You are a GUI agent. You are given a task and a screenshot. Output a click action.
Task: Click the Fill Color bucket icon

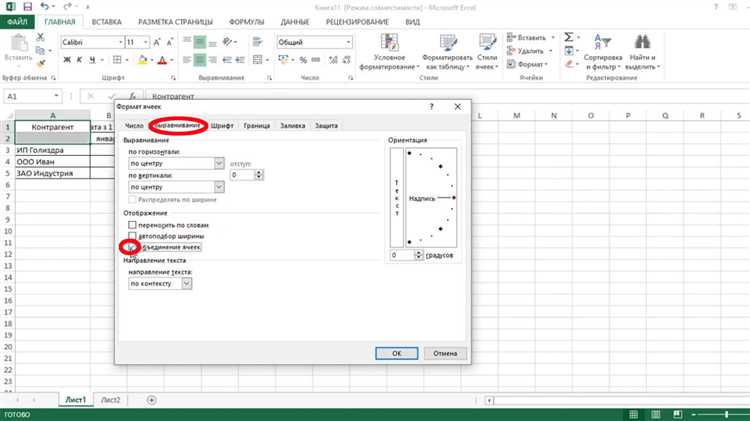coord(142,60)
